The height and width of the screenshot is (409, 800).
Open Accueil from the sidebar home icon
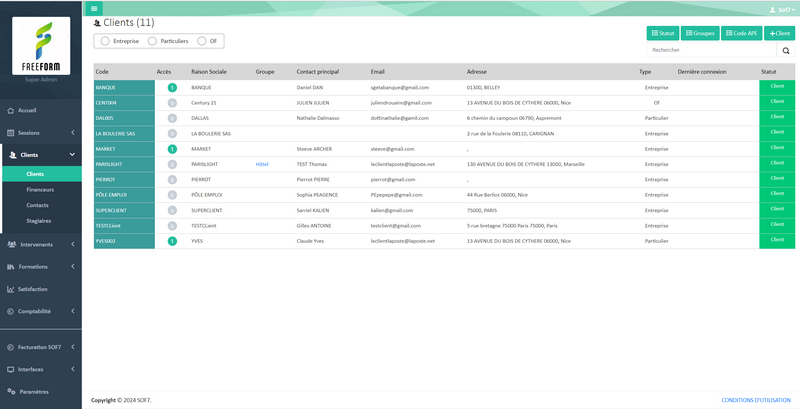click(10, 110)
